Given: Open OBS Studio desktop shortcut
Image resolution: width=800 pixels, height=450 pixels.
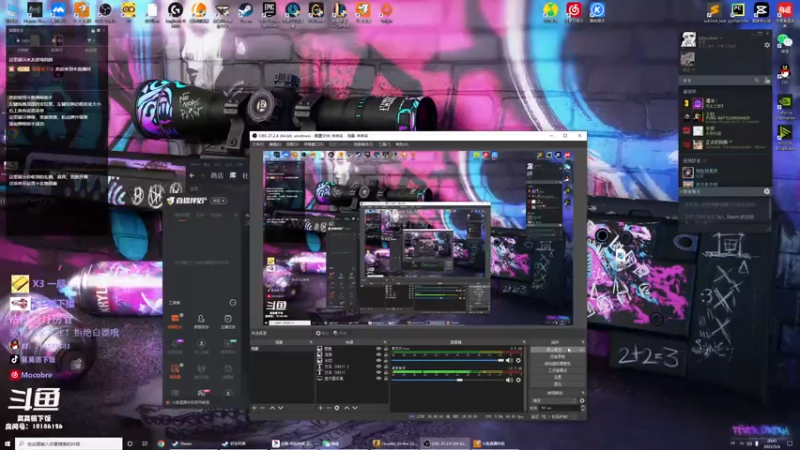Looking at the screenshot, I should (x=105, y=10).
